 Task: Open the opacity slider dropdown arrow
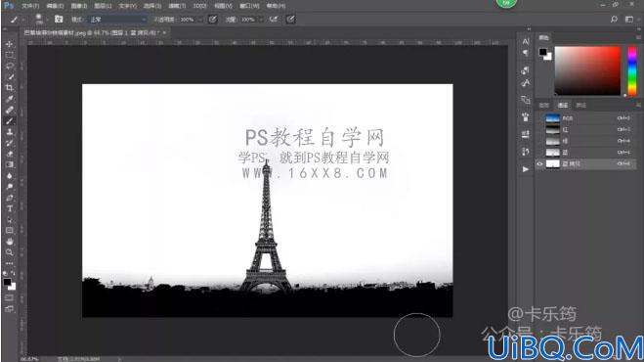tap(200, 20)
